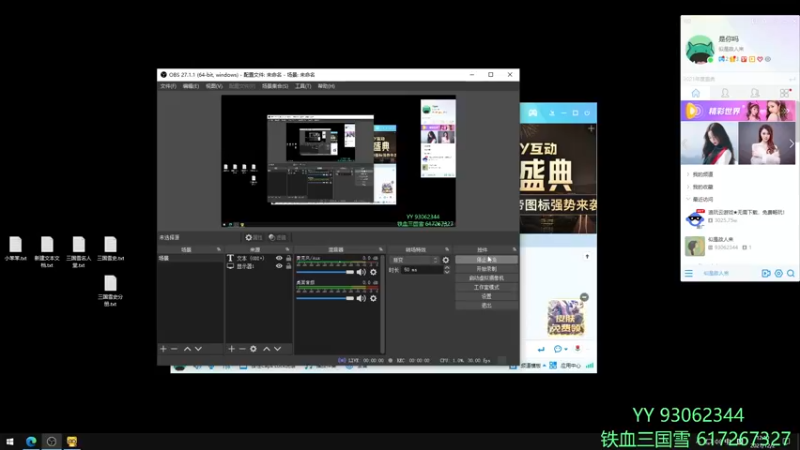The width and height of the screenshot is (800, 450).
Task: Click the 属性 properties gear button
Action: click(253, 237)
